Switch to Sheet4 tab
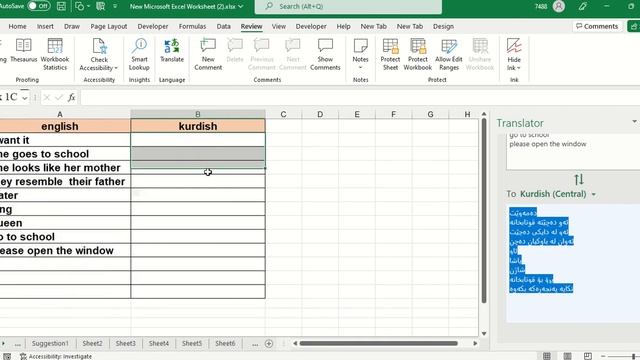This screenshot has width=640, height=360. pyautogui.click(x=159, y=343)
